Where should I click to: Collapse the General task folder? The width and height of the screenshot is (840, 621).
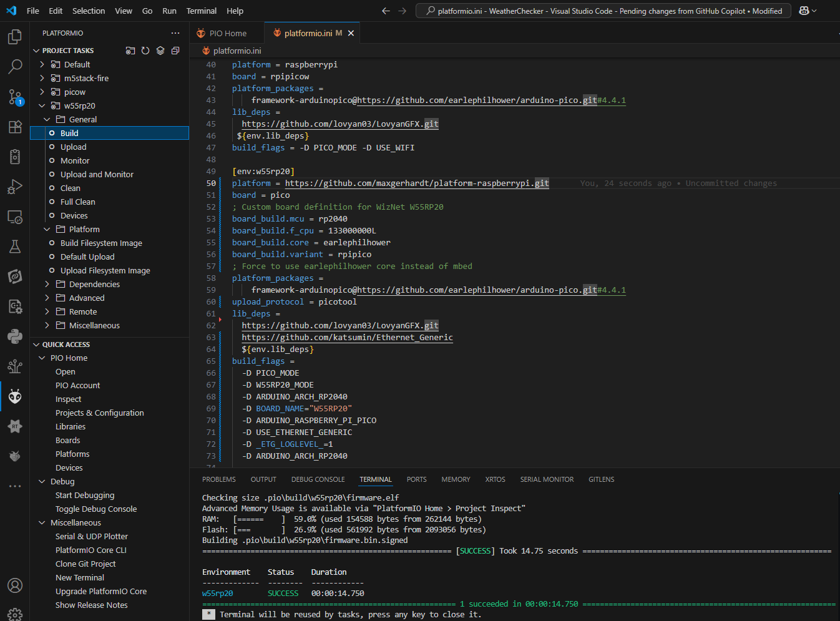[x=47, y=119]
